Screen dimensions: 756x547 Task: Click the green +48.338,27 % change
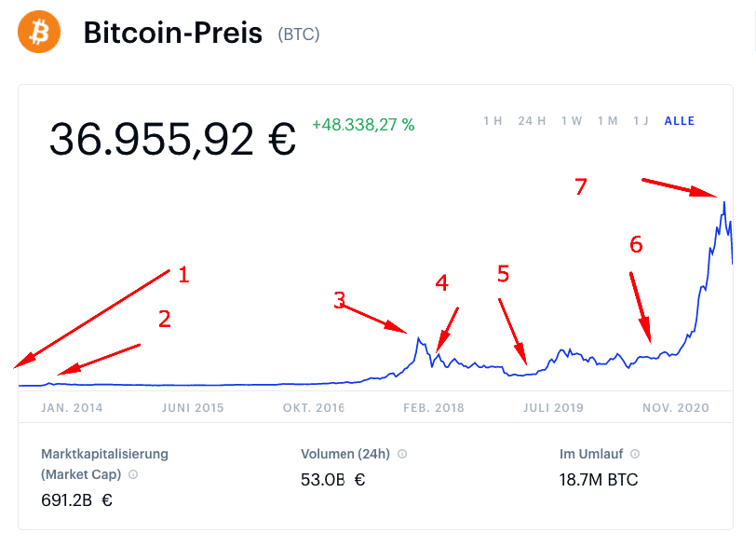pyautogui.click(x=363, y=124)
